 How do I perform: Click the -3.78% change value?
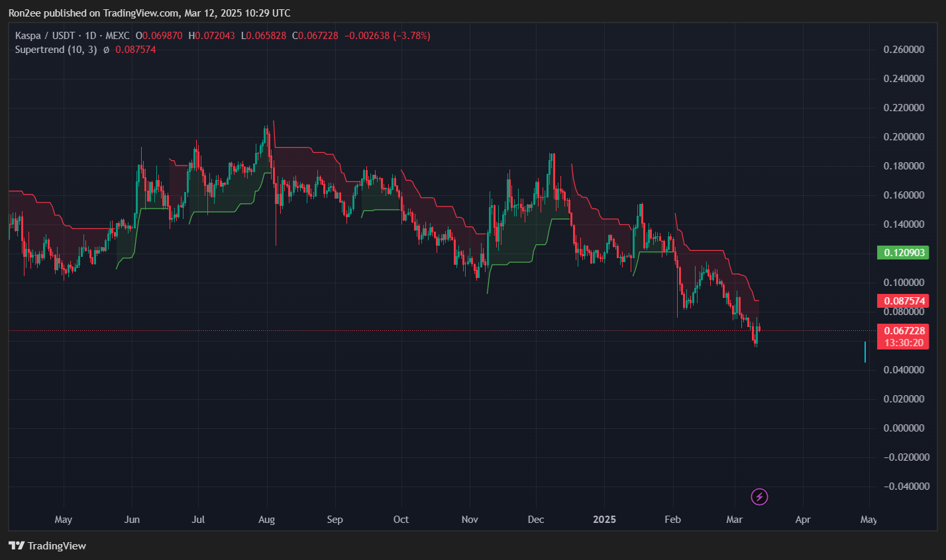[411, 35]
